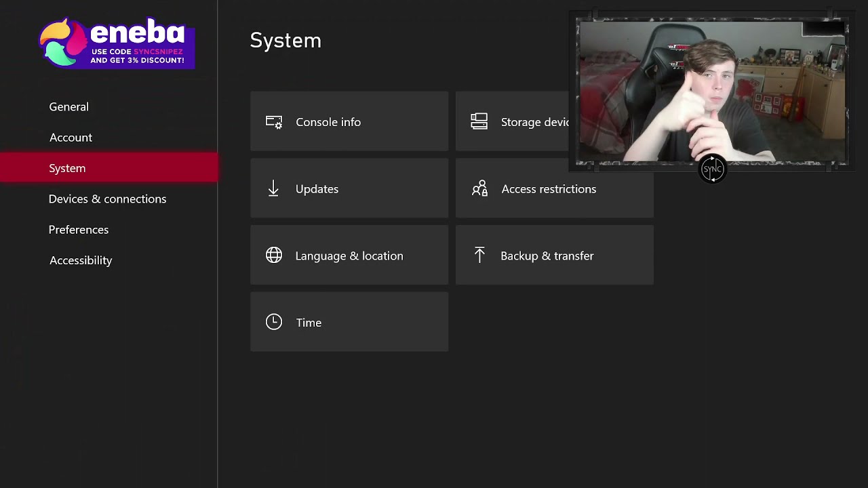Screen dimensions: 868x488
Task: Open the Access restrictions tile
Action: 555,188
